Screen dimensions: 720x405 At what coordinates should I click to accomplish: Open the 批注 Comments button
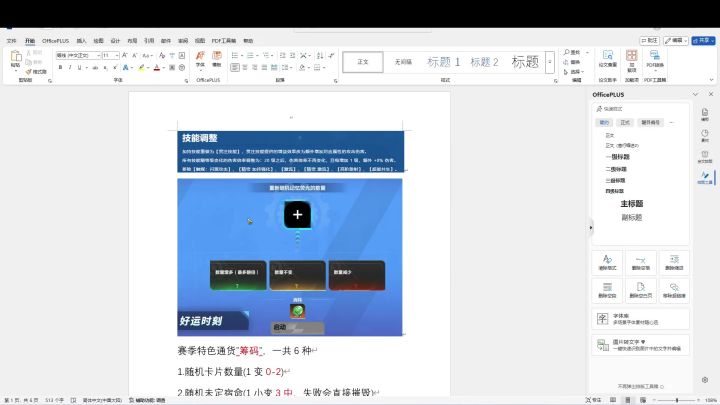(x=650, y=41)
